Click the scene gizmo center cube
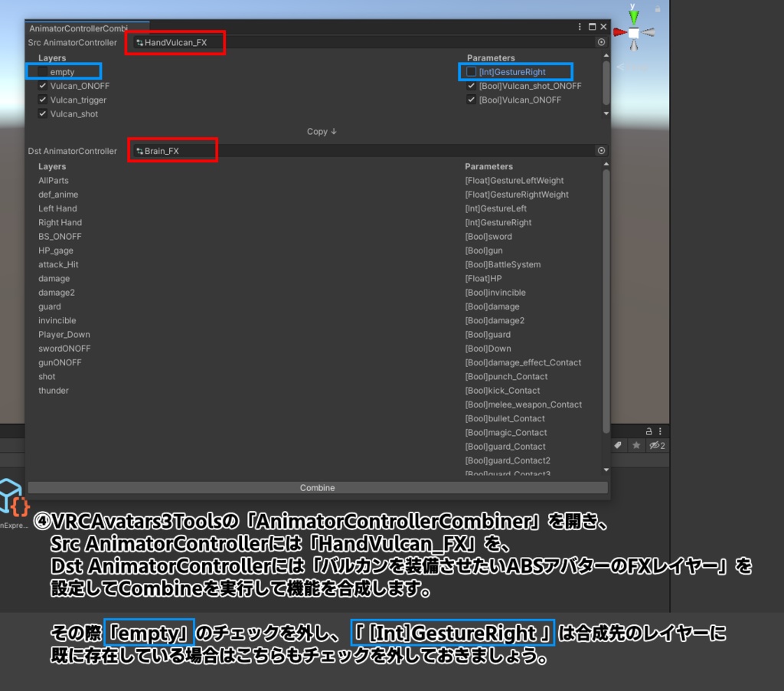784x691 pixels. [633, 33]
